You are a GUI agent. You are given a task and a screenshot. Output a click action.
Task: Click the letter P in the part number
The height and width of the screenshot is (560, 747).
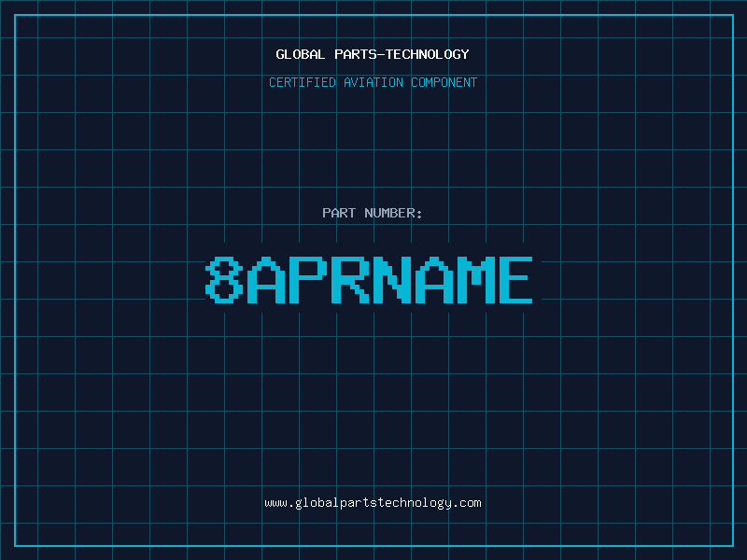308,280
